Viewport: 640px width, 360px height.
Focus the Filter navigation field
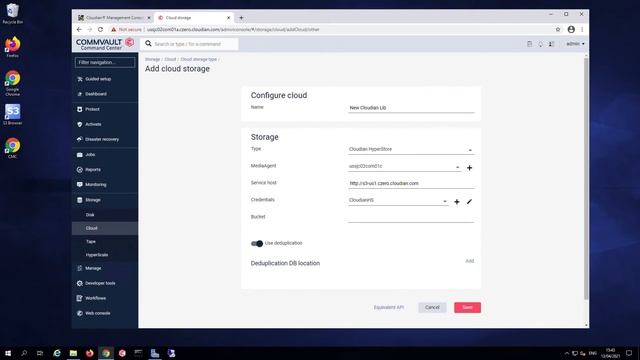(105, 62)
